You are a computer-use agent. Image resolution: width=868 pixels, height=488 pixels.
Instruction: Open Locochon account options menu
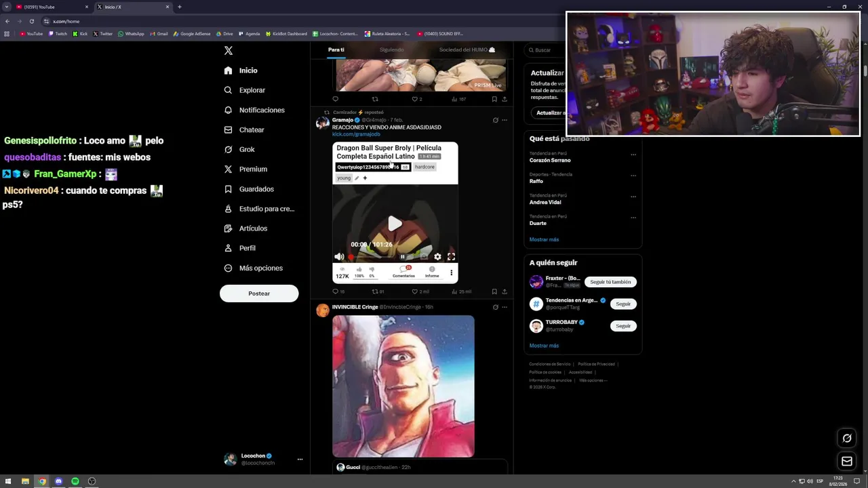pyautogui.click(x=300, y=460)
